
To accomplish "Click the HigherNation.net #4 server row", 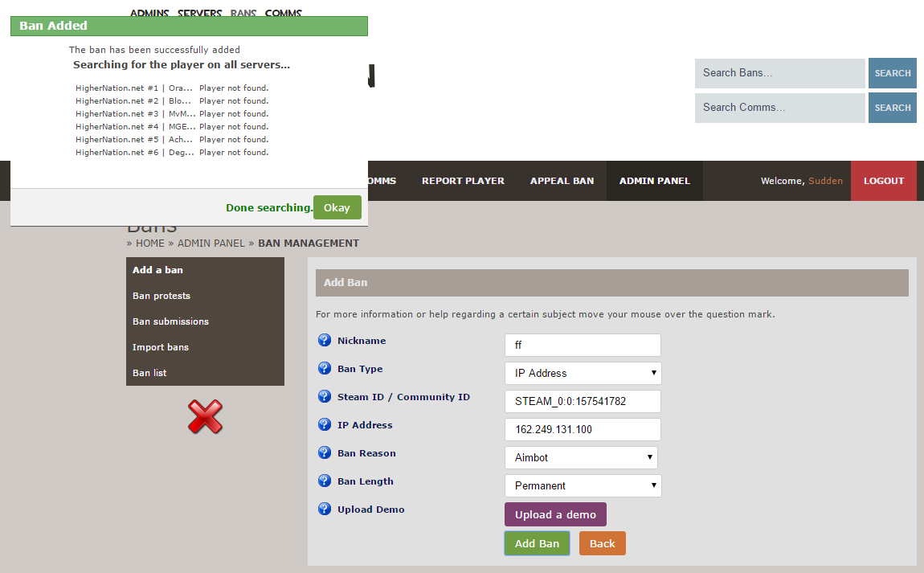I will [x=172, y=127].
